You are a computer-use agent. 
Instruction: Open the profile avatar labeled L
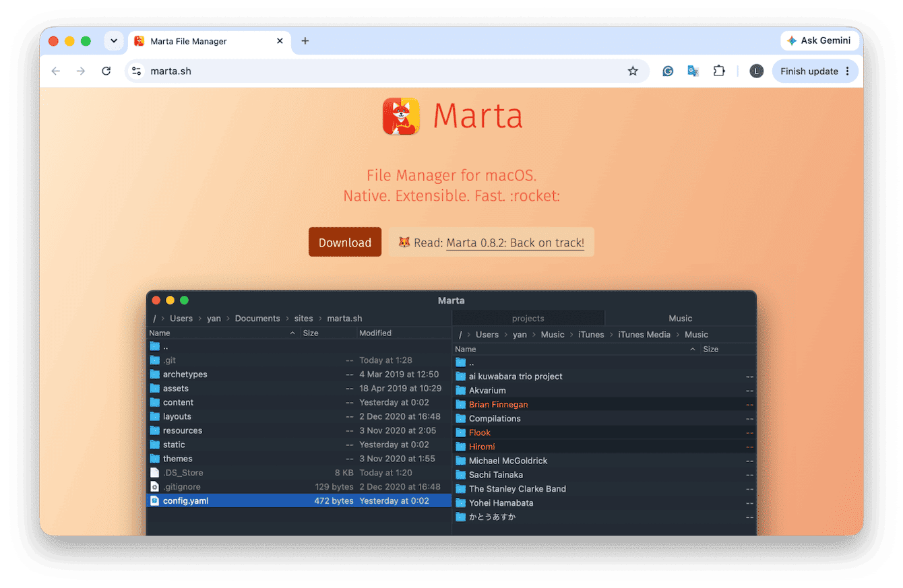(757, 71)
